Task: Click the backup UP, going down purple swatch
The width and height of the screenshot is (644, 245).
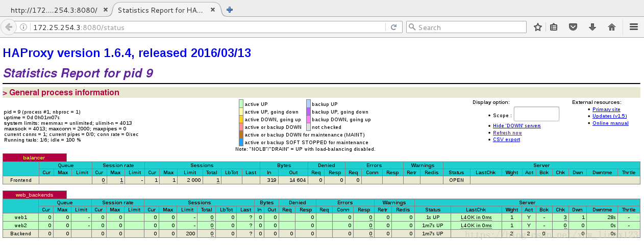Action: [308, 112]
